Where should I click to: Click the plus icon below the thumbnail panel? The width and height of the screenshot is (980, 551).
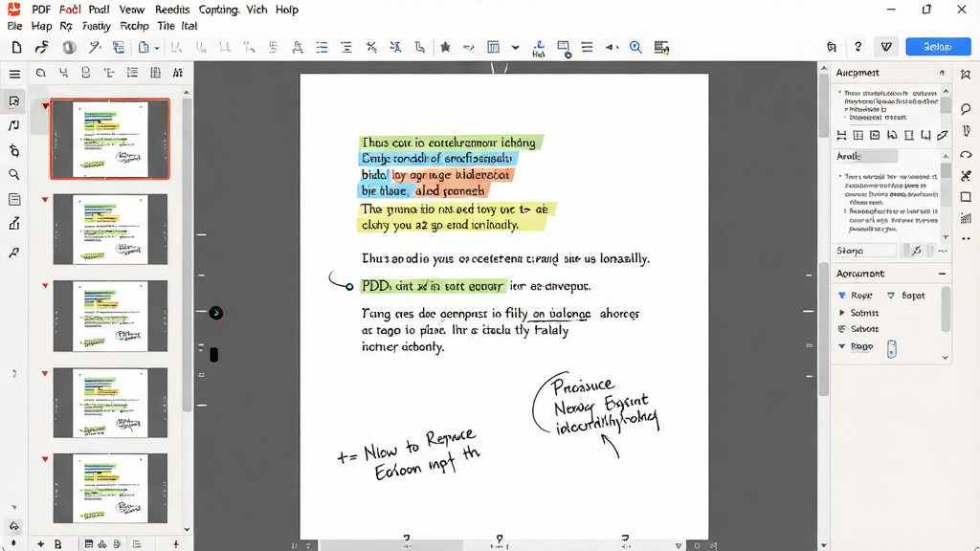click(40, 544)
